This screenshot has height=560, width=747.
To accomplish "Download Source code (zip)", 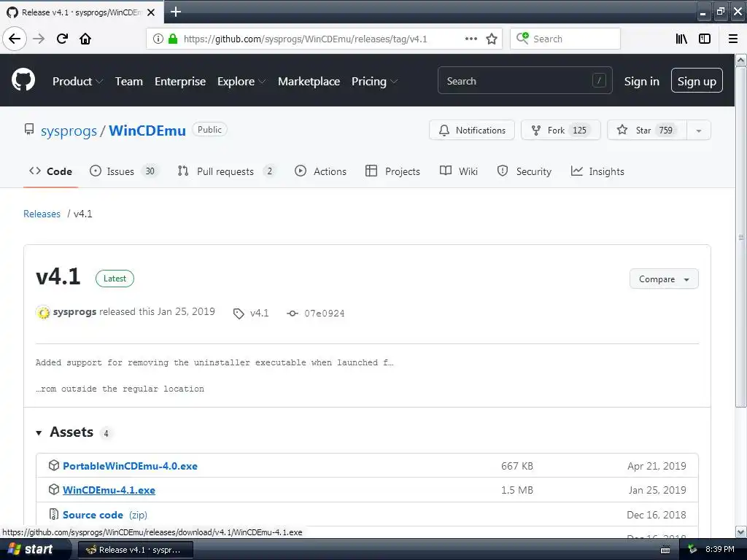I will click(x=105, y=515).
